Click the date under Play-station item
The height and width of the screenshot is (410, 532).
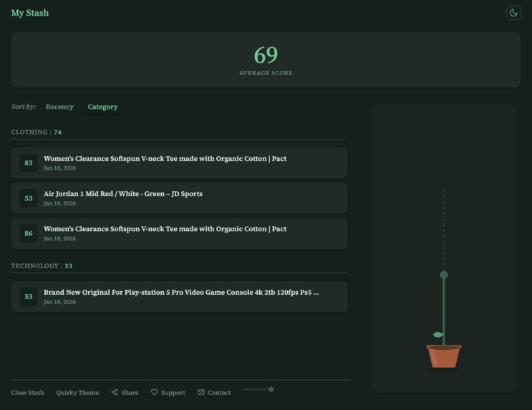point(59,302)
